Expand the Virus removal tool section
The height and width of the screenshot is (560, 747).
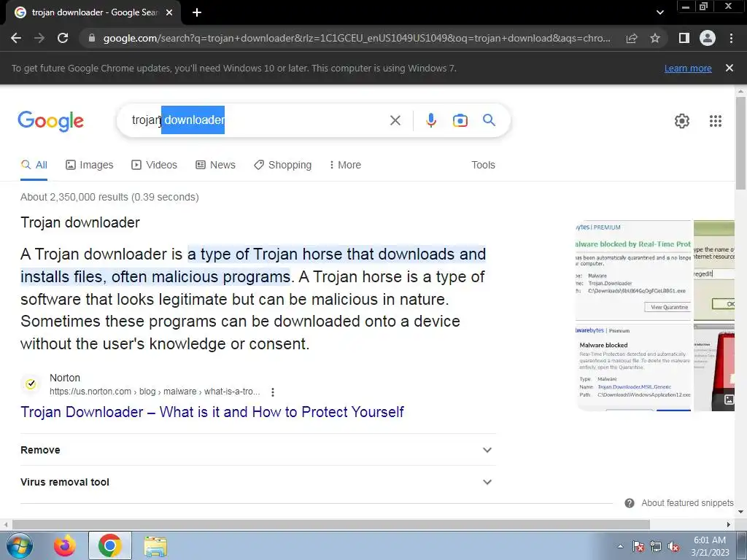click(x=258, y=482)
